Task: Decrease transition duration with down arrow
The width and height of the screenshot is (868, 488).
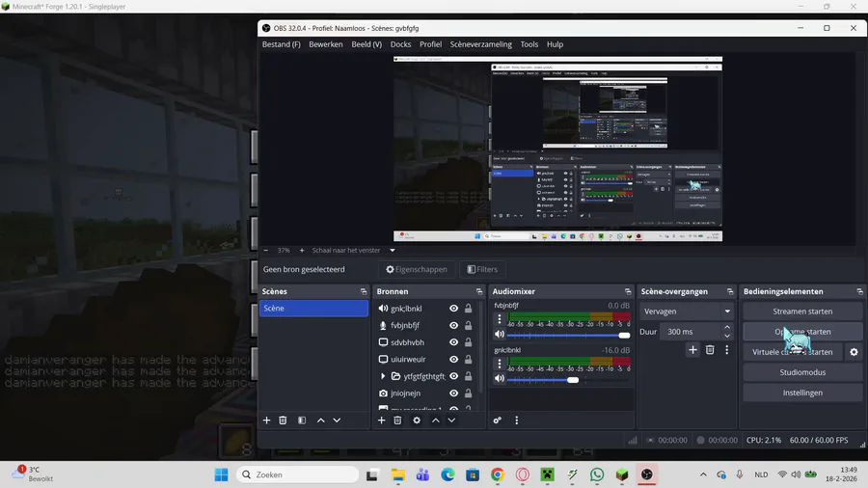Action: [x=727, y=336]
